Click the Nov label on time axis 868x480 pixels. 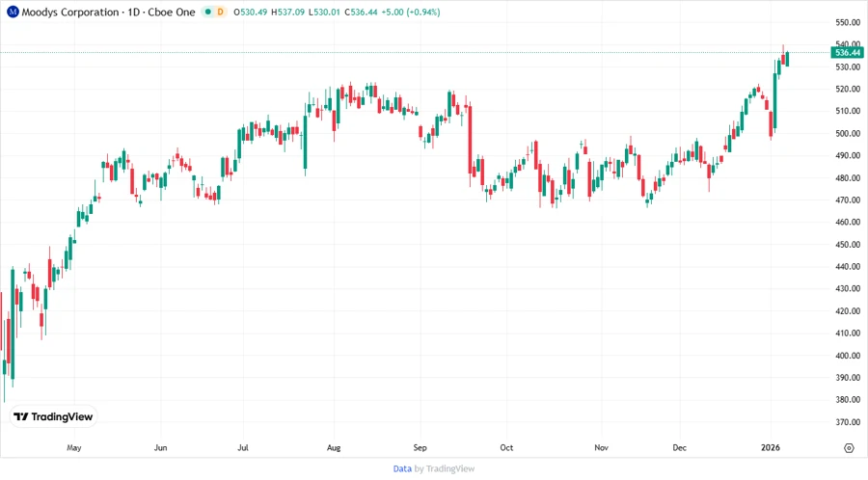click(x=601, y=447)
